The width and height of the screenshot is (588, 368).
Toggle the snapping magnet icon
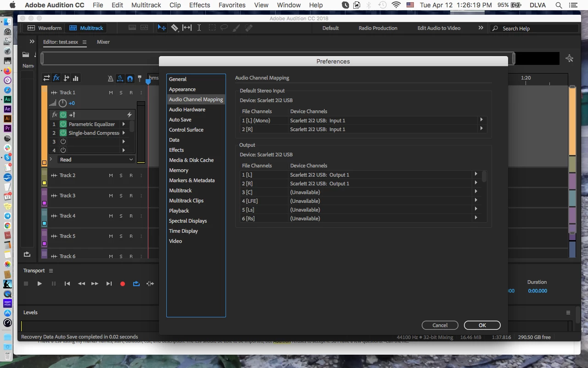[x=130, y=79]
